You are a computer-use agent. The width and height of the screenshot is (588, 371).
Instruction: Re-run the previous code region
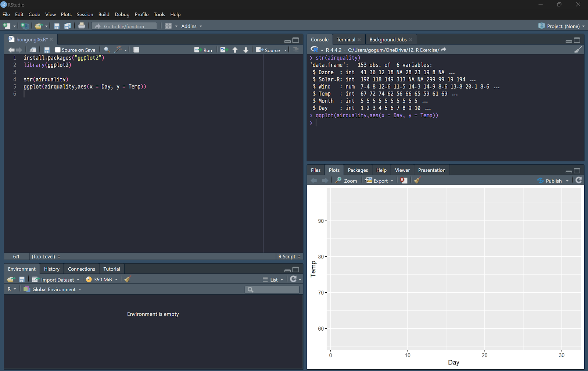click(224, 50)
